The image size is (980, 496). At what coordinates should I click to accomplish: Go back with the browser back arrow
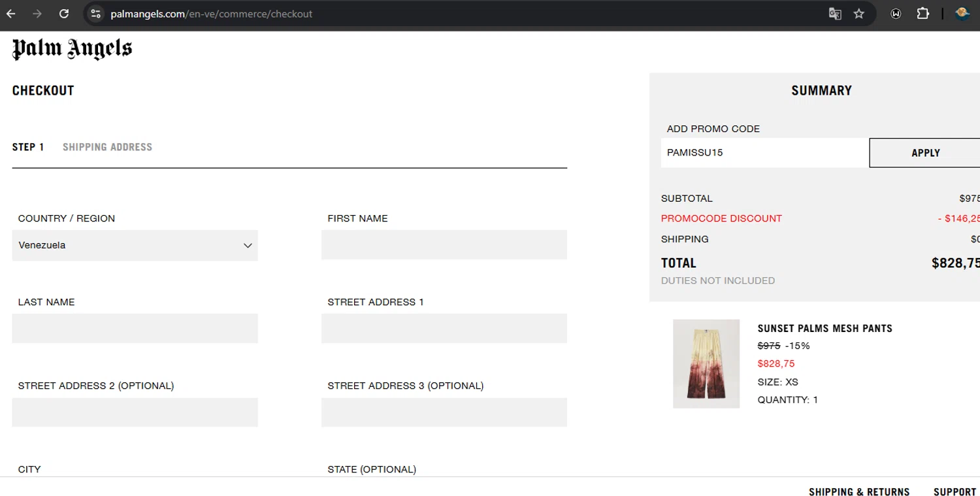(x=11, y=14)
